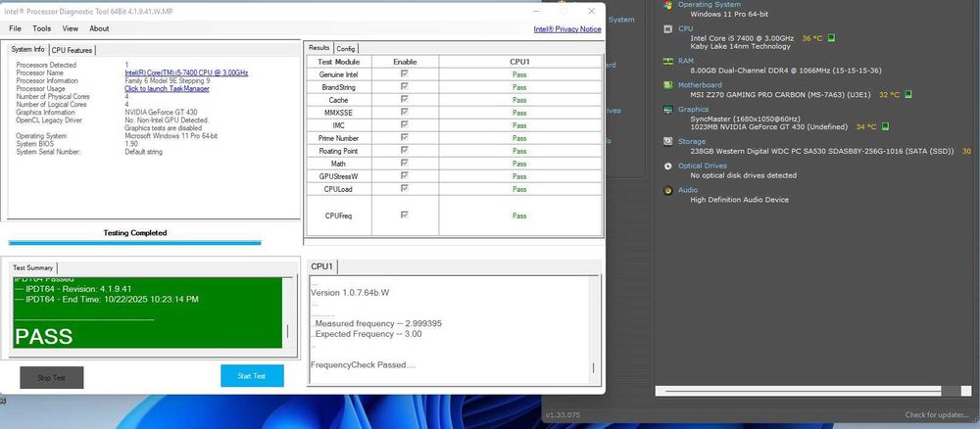Open the RAM section heading in Speccy

pyautogui.click(x=686, y=61)
